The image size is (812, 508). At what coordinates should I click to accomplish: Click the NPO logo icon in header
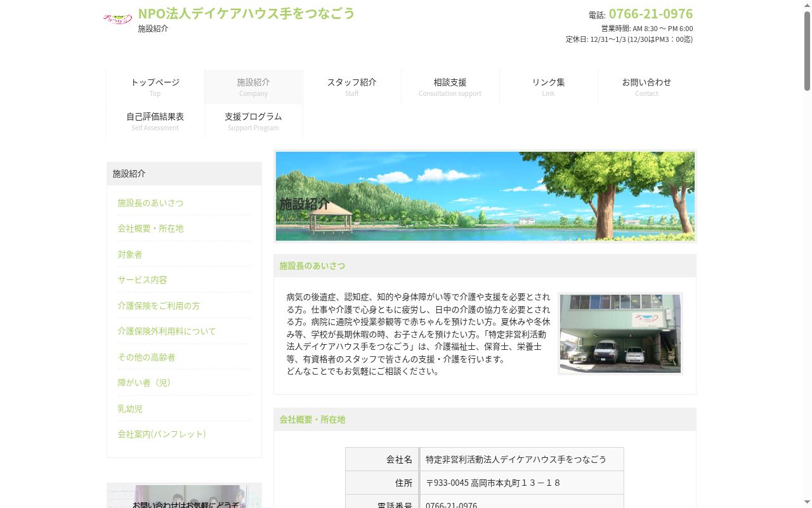click(x=117, y=18)
